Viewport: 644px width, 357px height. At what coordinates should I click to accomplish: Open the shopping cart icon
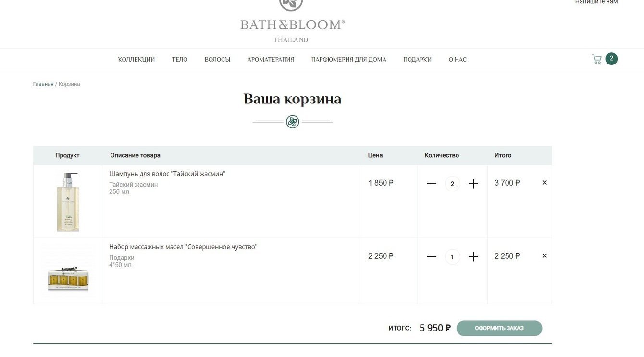tap(597, 59)
